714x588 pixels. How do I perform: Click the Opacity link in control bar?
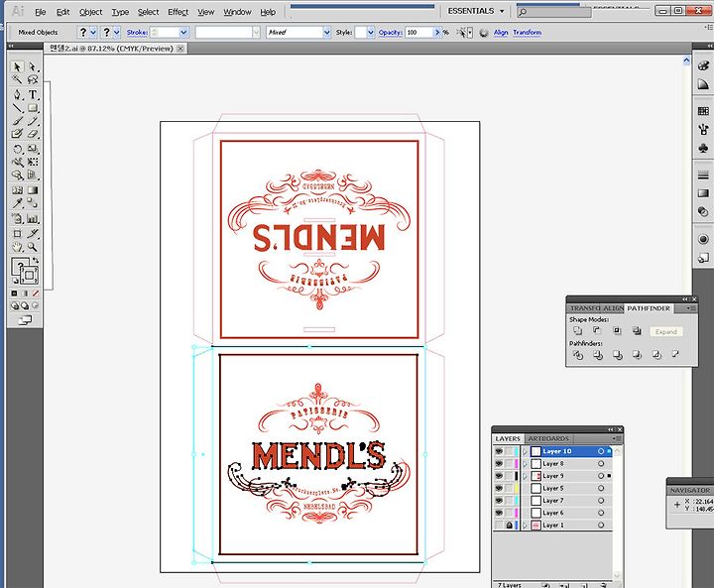(x=391, y=33)
